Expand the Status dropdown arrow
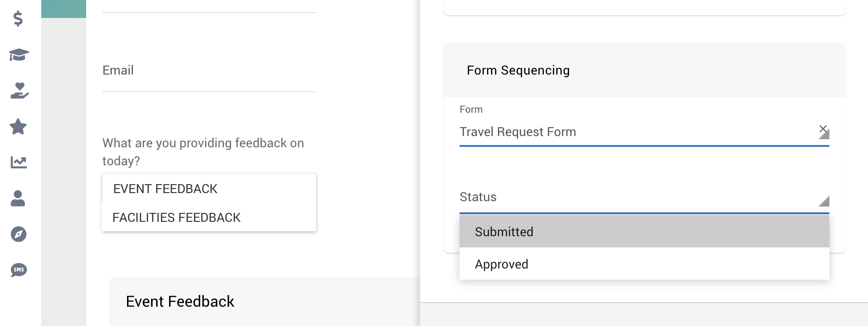The height and width of the screenshot is (326, 868). click(824, 201)
